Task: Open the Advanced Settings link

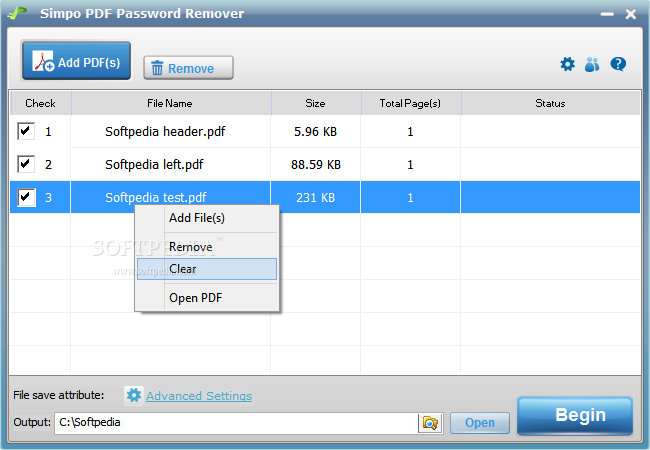Action: tap(199, 396)
